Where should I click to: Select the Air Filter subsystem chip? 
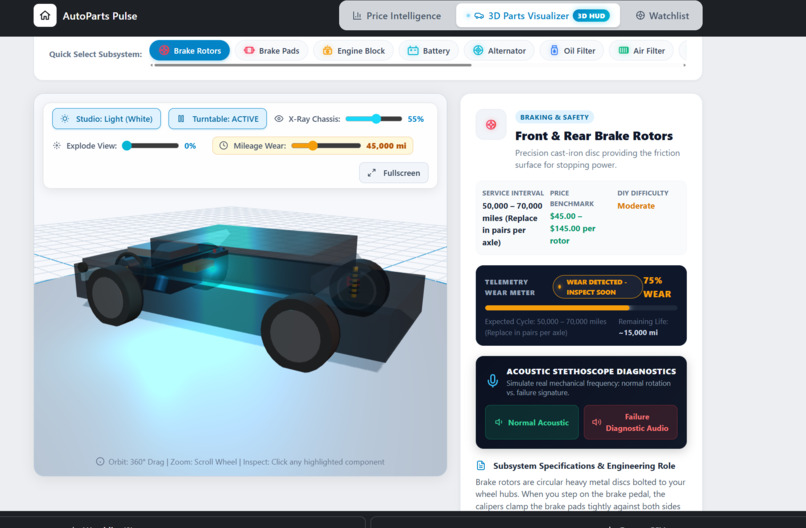(642, 50)
